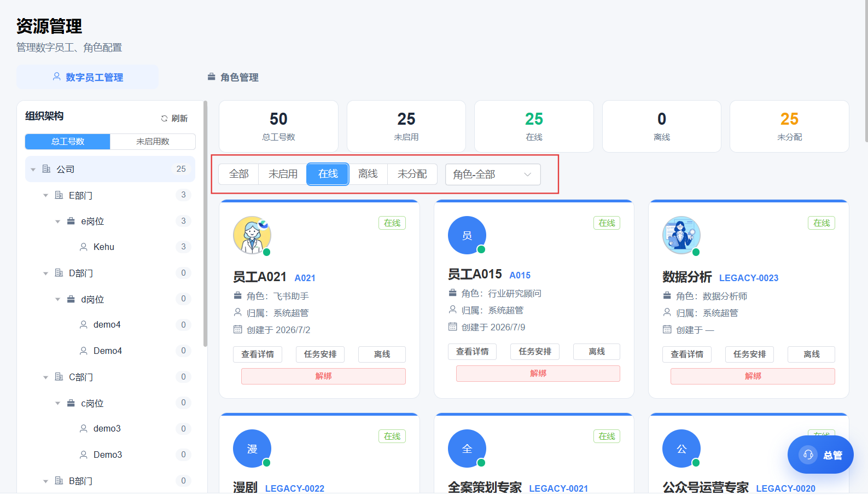Screen dimensions: 868x495
Task: Unbind 数据分析 with 解绑
Action: (753, 376)
